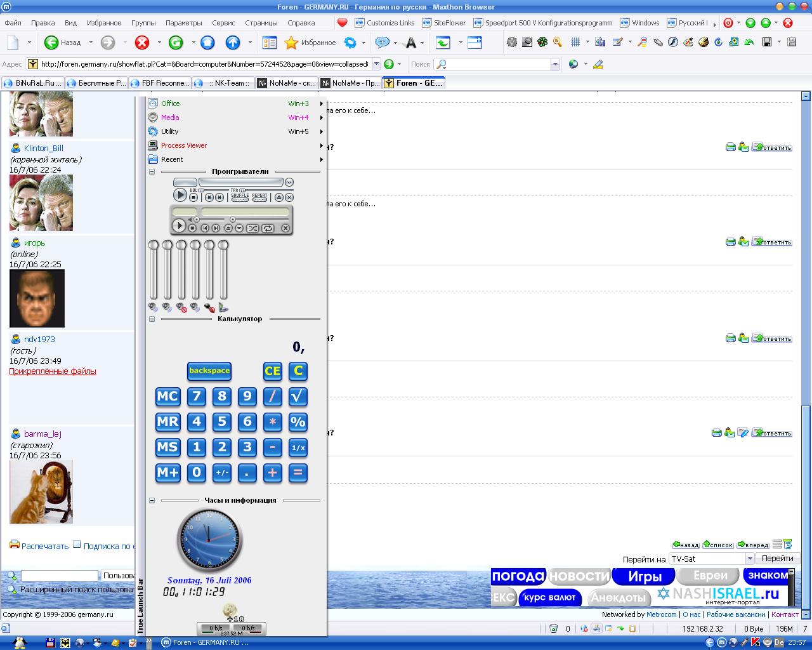Click the large A text size icon

411,43
